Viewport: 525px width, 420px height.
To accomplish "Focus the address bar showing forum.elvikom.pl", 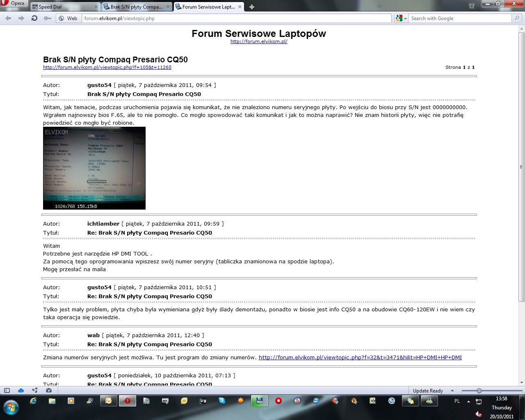I will pyautogui.click(x=237, y=18).
